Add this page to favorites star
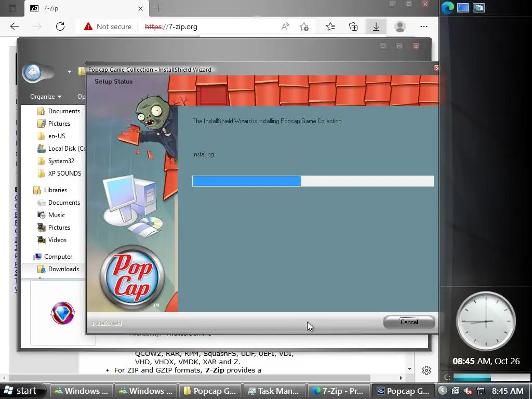Screen dimensions: 532x399 (304, 26)
